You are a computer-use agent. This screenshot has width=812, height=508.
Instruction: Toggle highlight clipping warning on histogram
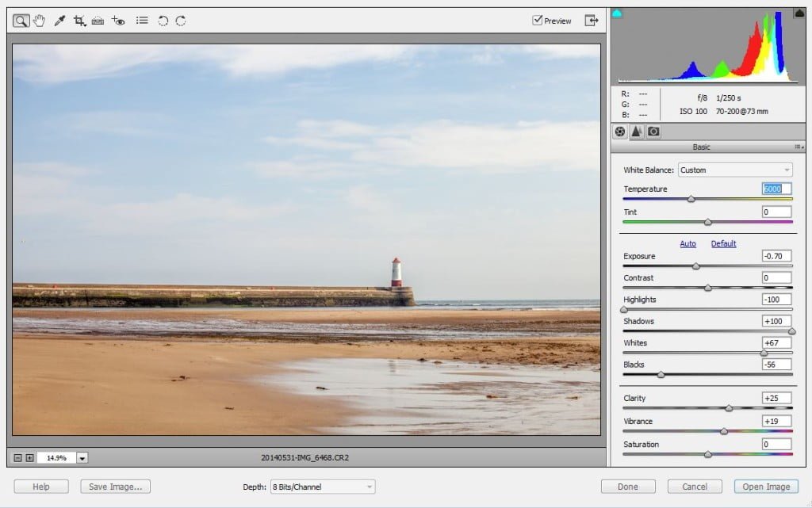coord(799,13)
